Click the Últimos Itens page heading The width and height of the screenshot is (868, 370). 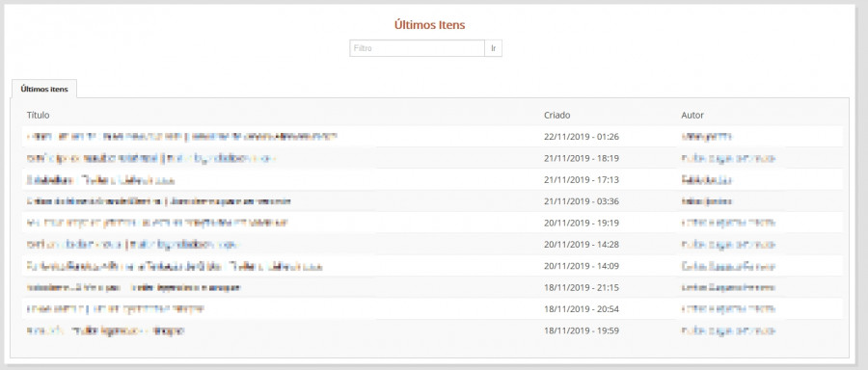pos(429,25)
